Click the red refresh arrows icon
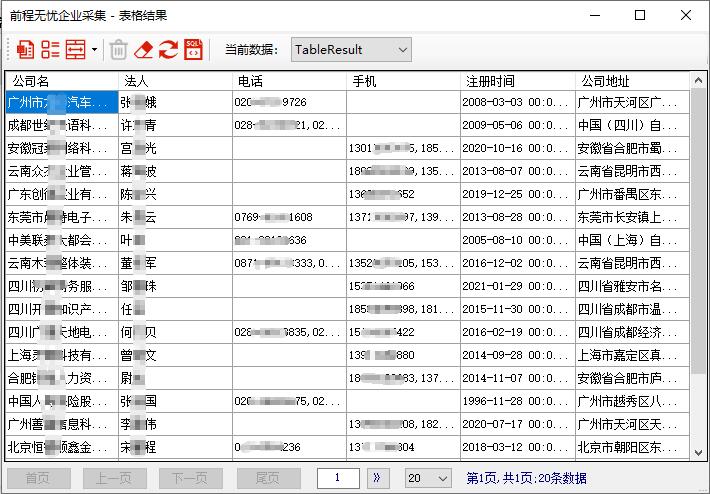Screen dimensions: 710x494 point(168,49)
